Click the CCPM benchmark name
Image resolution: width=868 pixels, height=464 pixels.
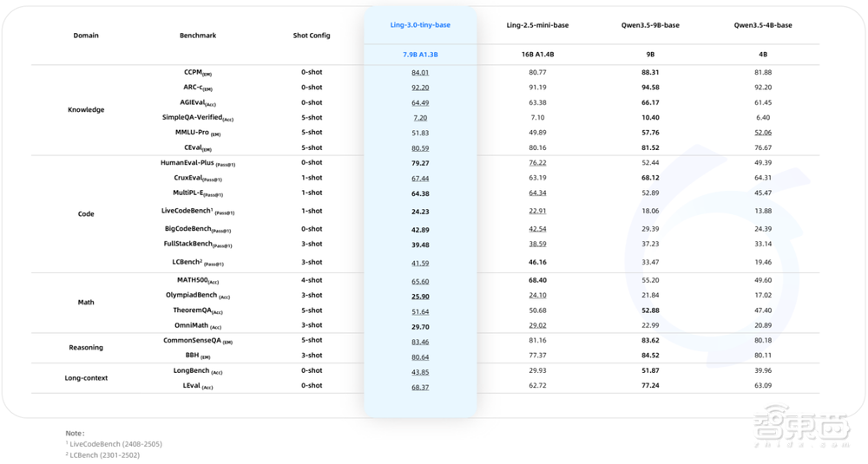(x=198, y=73)
